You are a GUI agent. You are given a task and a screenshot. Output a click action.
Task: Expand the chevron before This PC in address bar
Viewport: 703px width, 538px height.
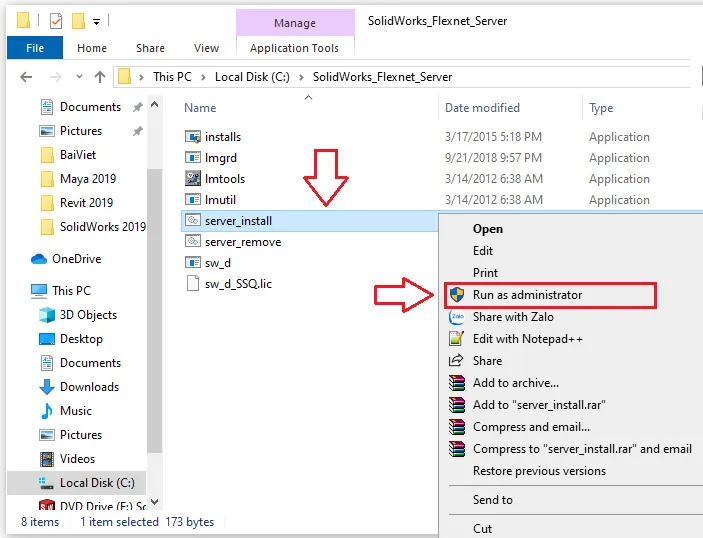tap(141, 78)
